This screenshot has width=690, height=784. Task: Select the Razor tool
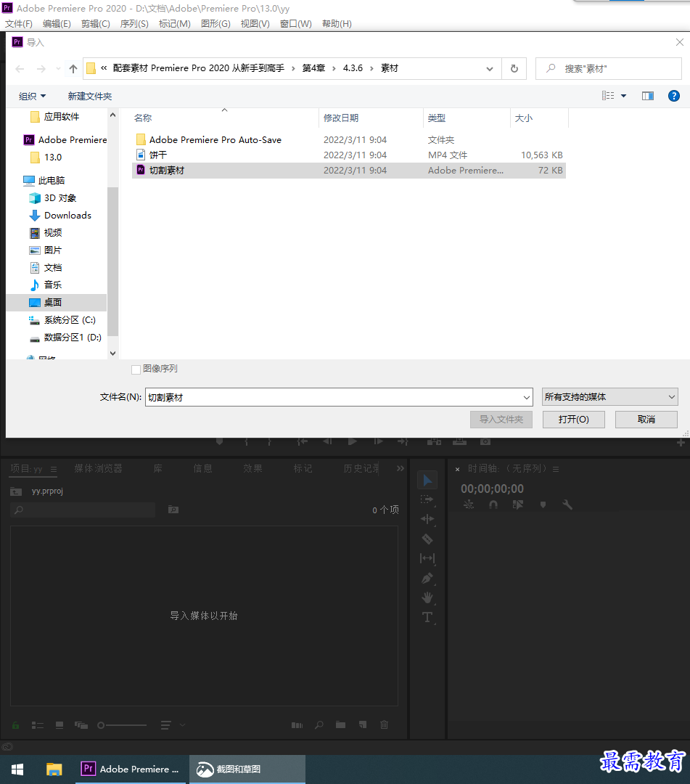coord(427,539)
